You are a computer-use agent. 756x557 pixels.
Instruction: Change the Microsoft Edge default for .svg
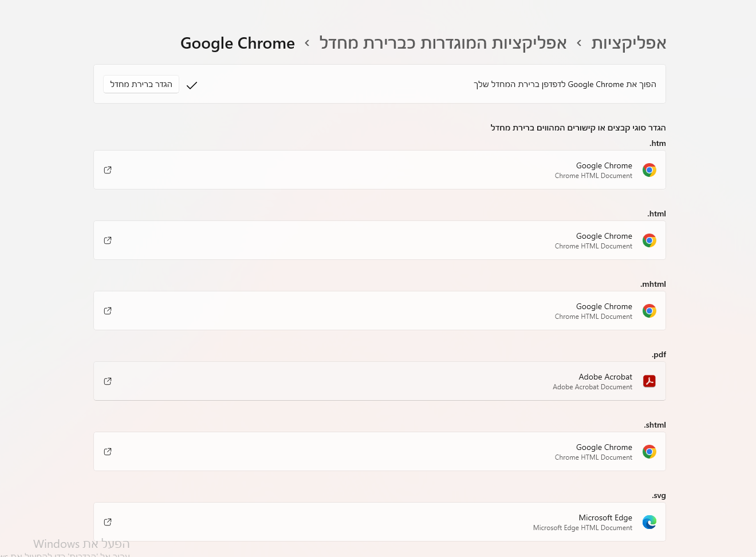[380, 522]
